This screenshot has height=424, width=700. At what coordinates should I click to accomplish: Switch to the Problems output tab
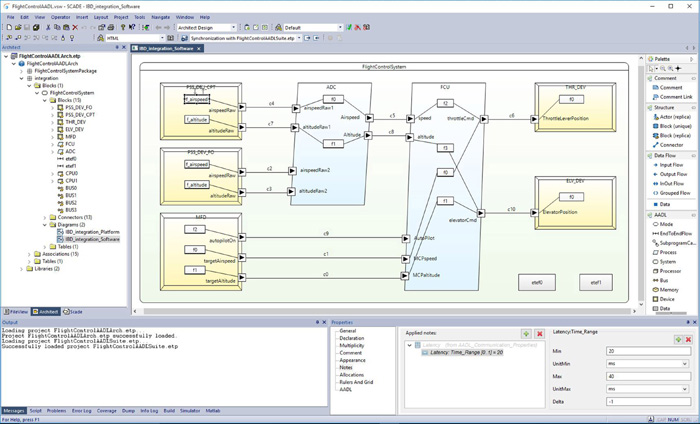(57, 411)
